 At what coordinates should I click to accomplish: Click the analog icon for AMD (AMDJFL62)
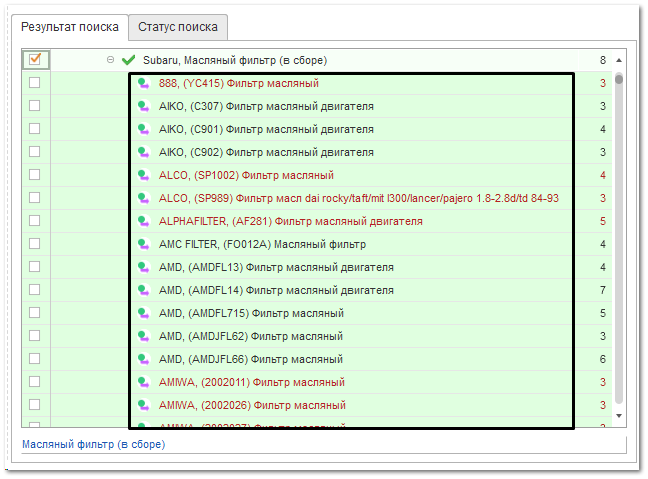(143, 336)
